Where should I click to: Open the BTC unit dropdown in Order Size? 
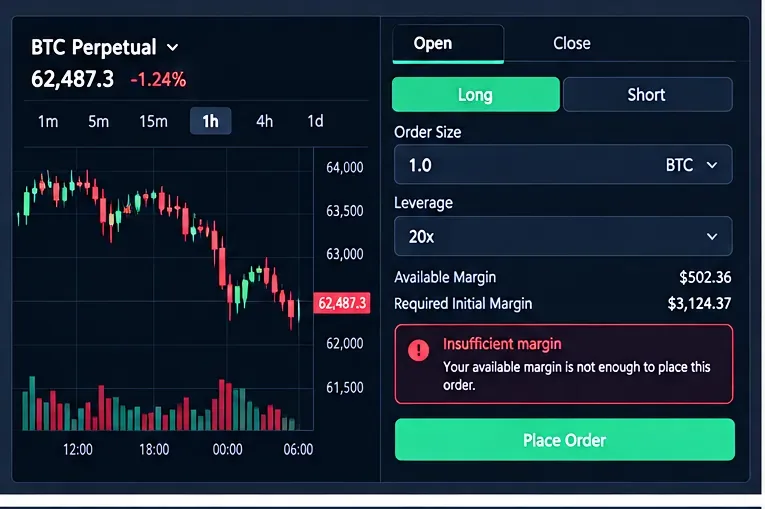pyautogui.click(x=691, y=165)
